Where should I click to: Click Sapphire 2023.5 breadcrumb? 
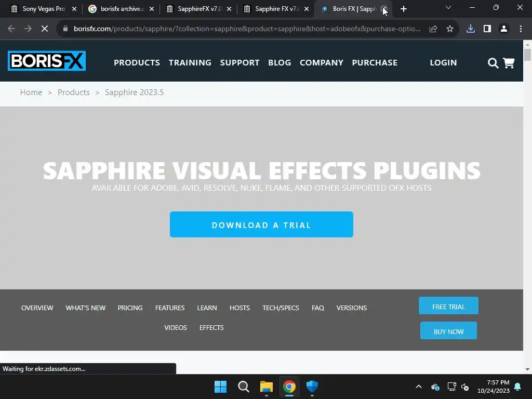(134, 92)
